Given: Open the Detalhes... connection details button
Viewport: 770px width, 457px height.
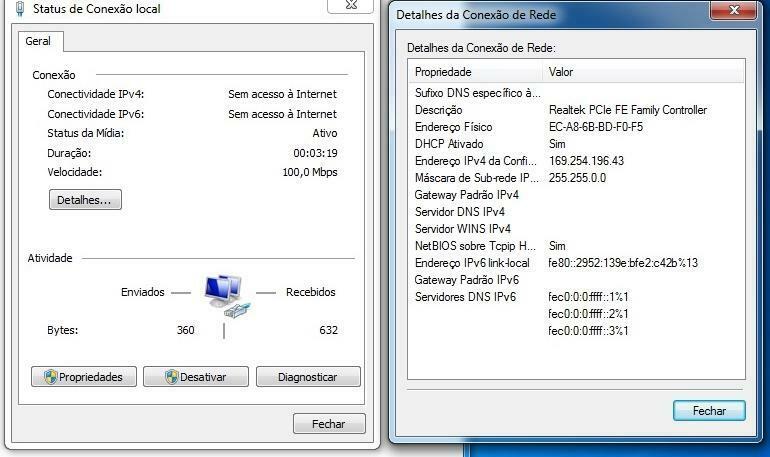Looking at the screenshot, I should pos(85,200).
